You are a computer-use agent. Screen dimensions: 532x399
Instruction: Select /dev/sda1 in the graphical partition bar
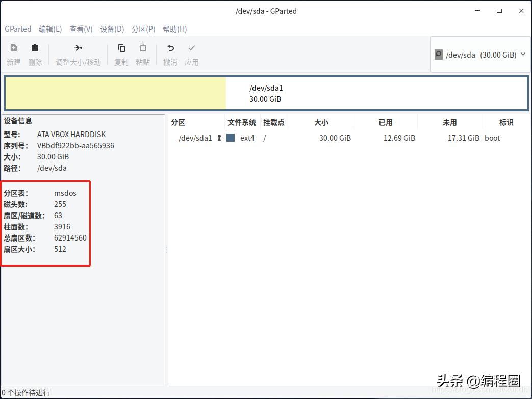click(x=265, y=93)
